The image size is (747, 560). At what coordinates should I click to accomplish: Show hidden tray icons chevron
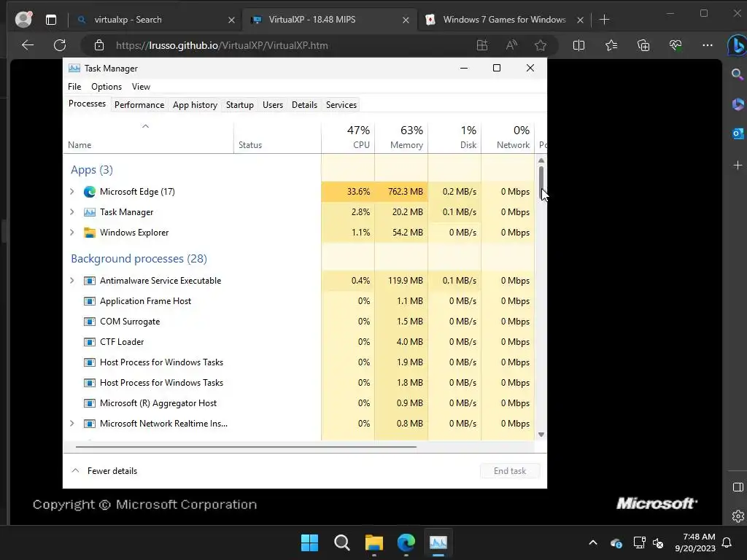[592, 542]
